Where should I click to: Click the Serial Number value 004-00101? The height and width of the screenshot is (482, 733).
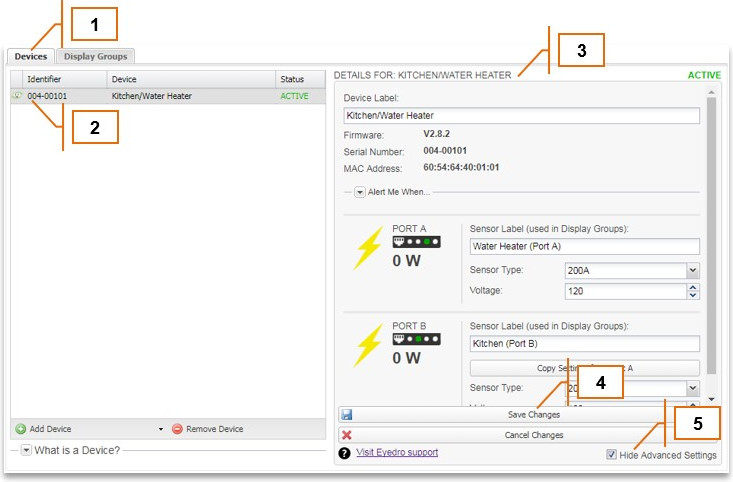tap(445, 151)
